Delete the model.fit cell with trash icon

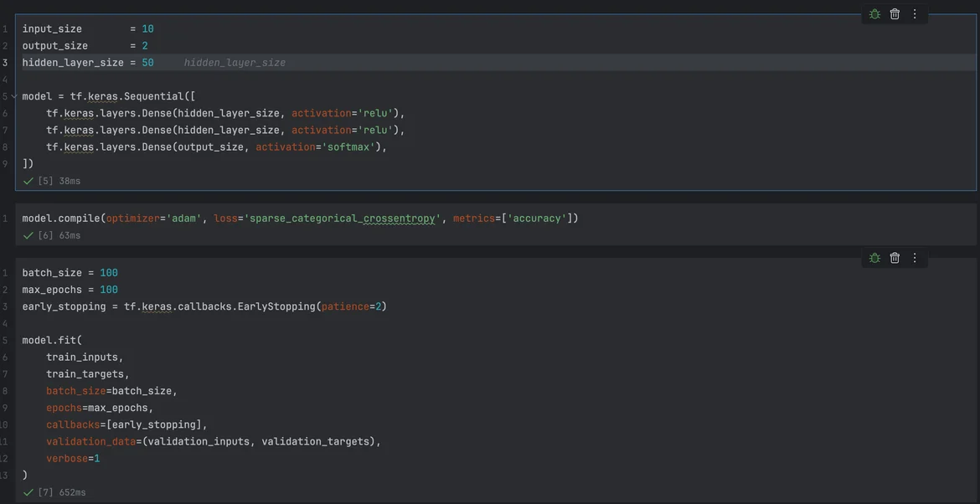[895, 258]
